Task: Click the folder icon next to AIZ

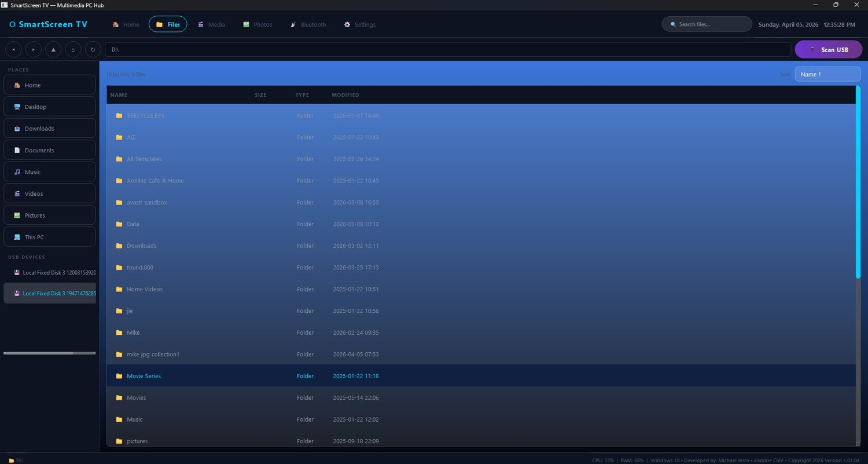Action: (119, 137)
